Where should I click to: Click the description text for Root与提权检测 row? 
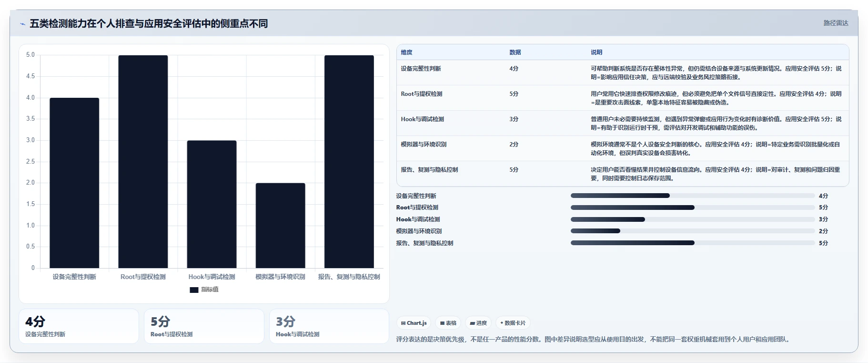pos(716,98)
